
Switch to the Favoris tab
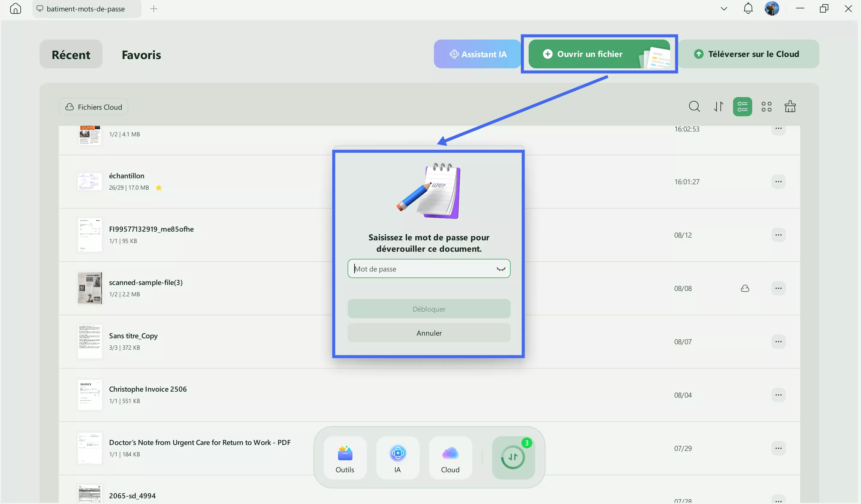pos(141,55)
